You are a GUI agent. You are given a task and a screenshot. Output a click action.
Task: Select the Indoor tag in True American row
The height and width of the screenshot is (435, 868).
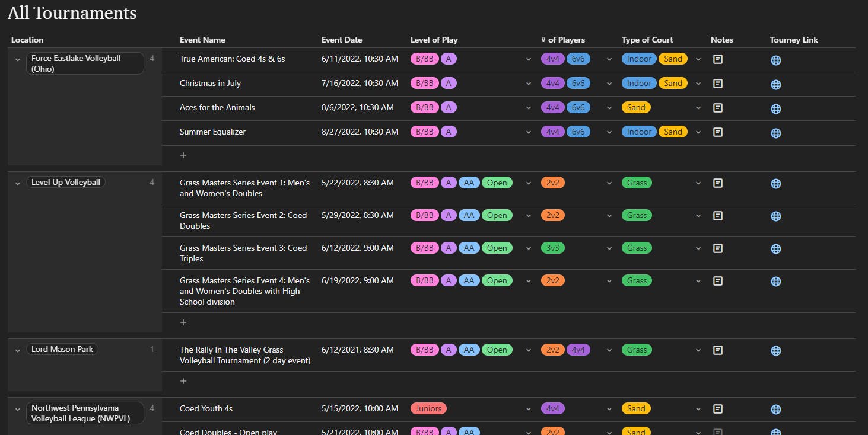[x=639, y=59]
